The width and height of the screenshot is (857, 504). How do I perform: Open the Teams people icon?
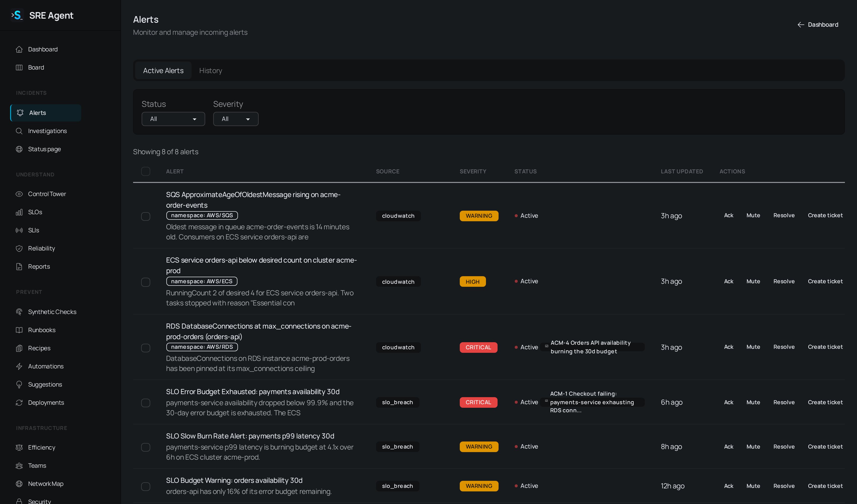[19, 466]
